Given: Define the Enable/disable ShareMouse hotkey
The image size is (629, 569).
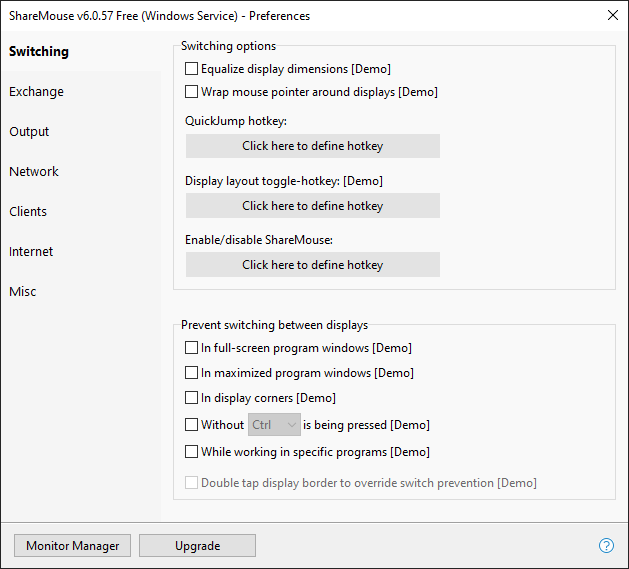Looking at the screenshot, I should pyautogui.click(x=312, y=264).
